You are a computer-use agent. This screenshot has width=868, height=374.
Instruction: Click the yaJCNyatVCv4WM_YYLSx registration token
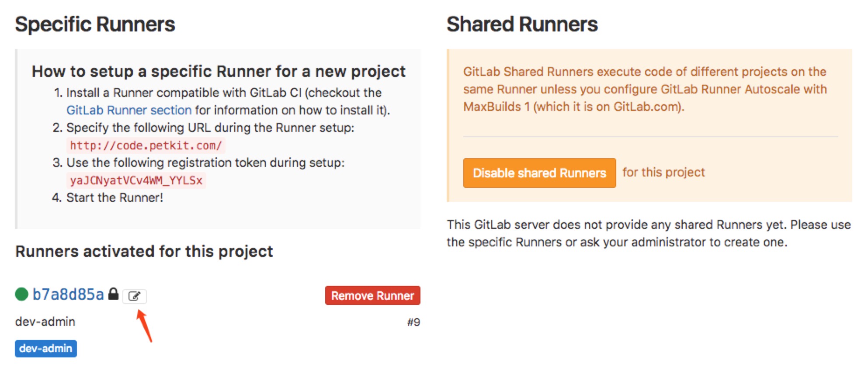(136, 180)
